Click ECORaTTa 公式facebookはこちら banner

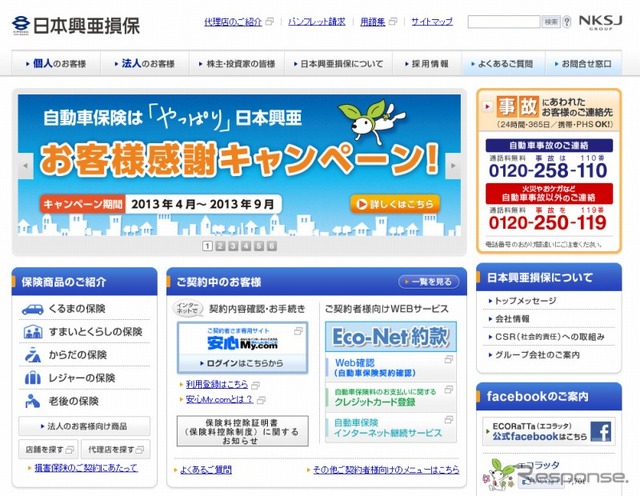tap(549, 431)
